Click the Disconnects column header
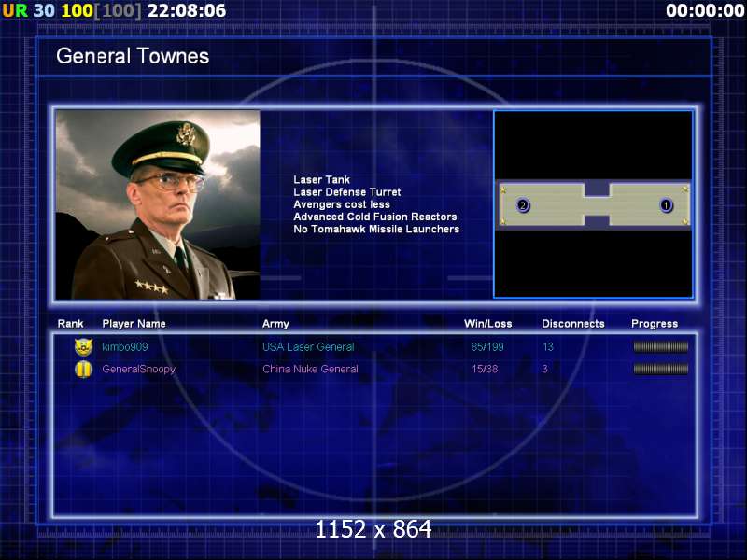 pos(573,324)
